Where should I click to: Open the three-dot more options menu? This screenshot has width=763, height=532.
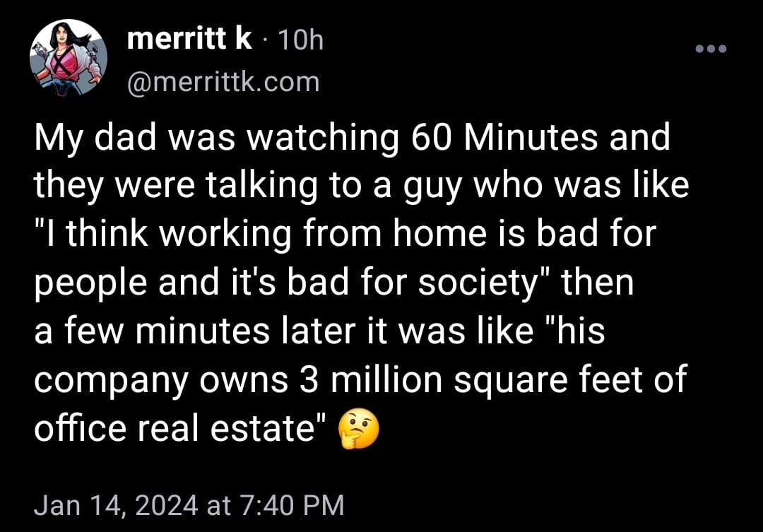(710, 48)
